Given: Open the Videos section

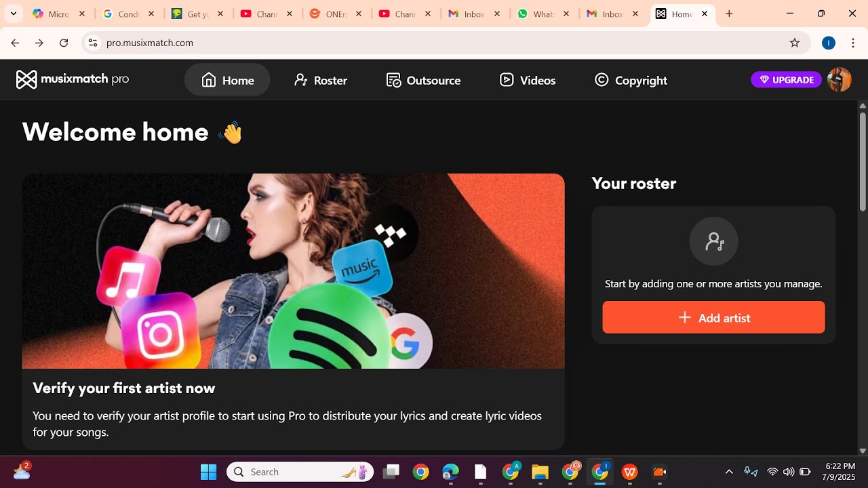Looking at the screenshot, I should [528, 80].
